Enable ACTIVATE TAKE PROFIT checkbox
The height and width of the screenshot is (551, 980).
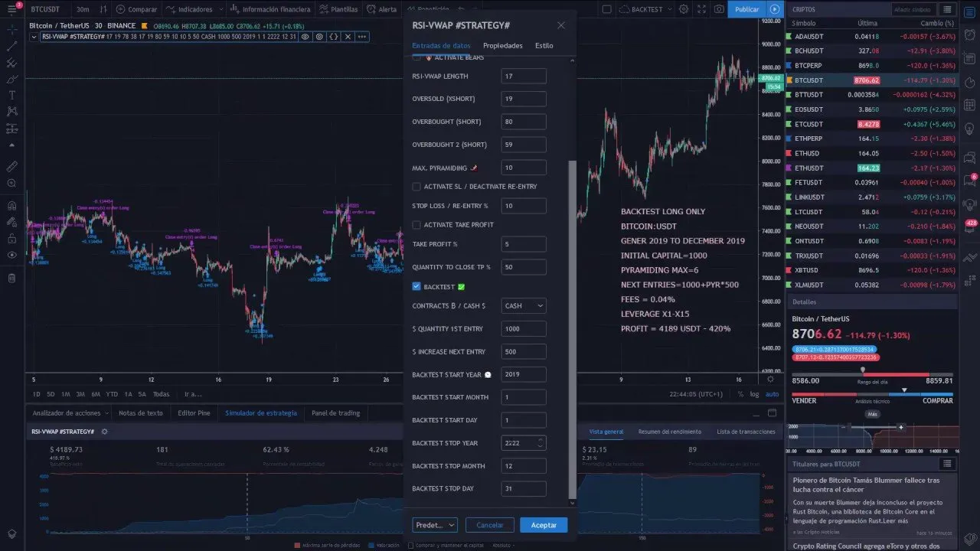[416, 225]
